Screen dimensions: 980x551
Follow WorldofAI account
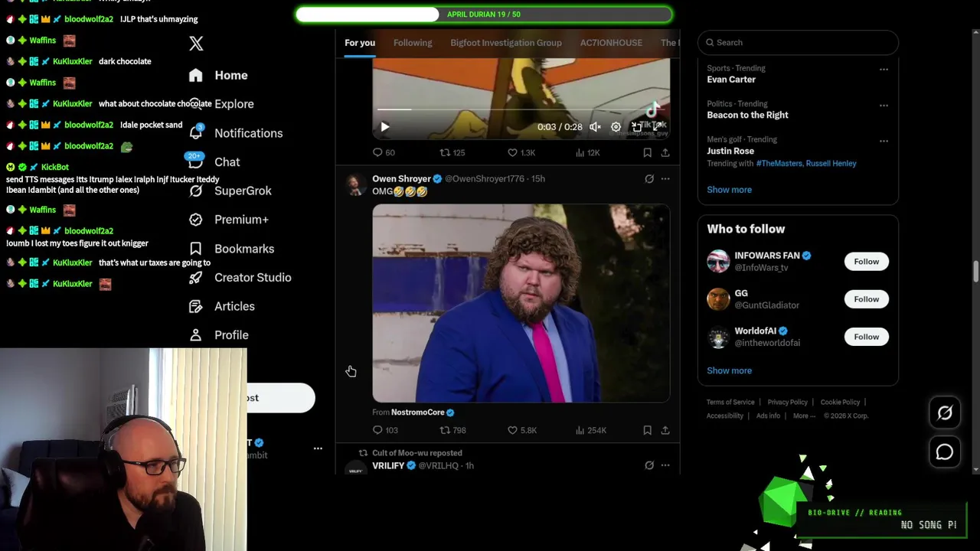[x=866, y=337]
